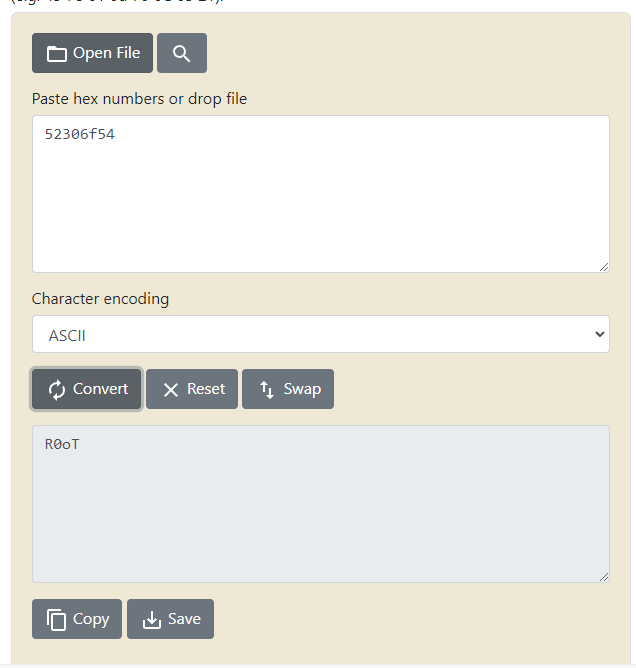Click the folder icon on Open File
The height and width of the screenshot is (668, 636).
pos(57,54)
